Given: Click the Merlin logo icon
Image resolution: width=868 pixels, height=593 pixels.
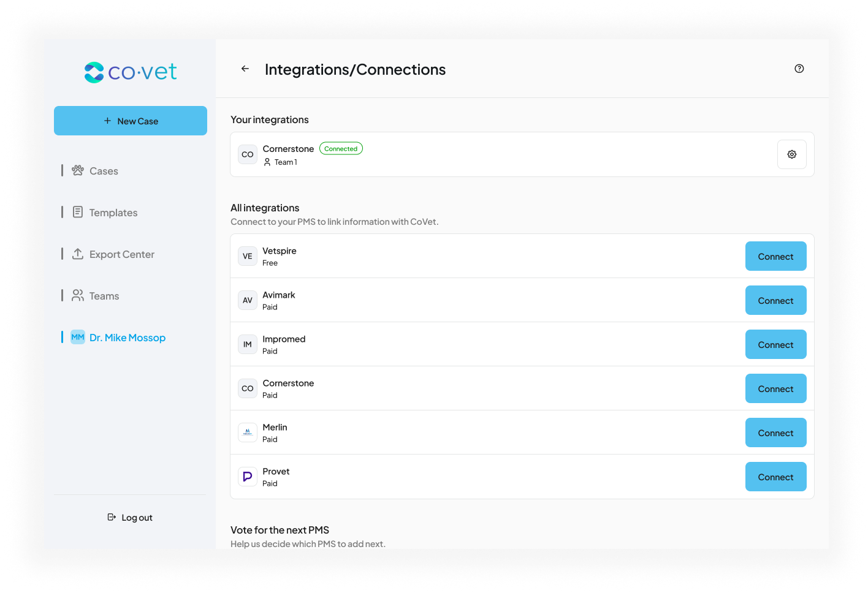Looking at the screenshot, I should (248, 432).
